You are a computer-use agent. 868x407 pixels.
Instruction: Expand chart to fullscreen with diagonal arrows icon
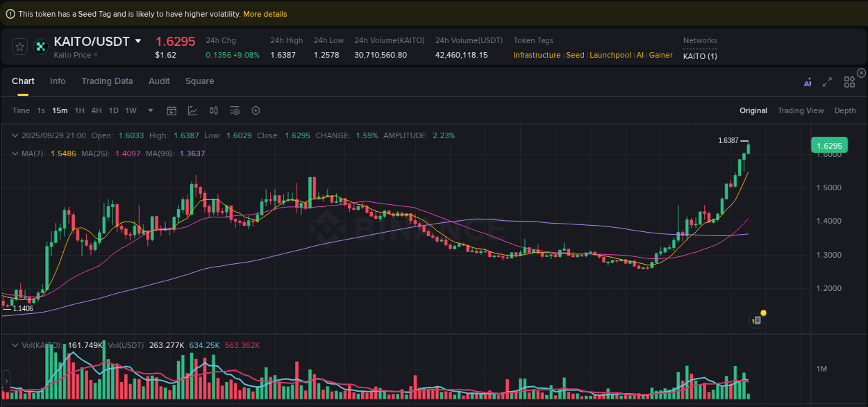827,81
